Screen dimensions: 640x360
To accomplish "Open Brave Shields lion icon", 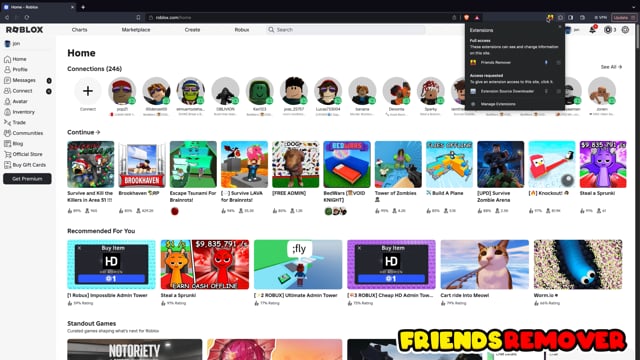I will (x=467, y=18).
